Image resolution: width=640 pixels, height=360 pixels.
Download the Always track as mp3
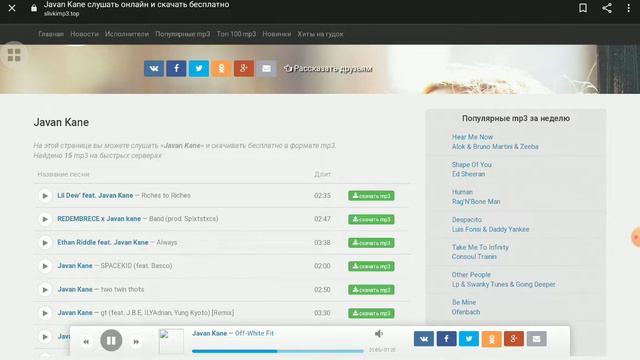point(371,243)
